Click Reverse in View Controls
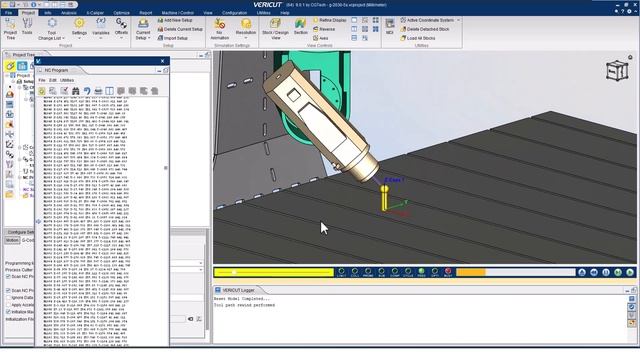The height and width of the screenshot is (360, 640). click(324, 29)
